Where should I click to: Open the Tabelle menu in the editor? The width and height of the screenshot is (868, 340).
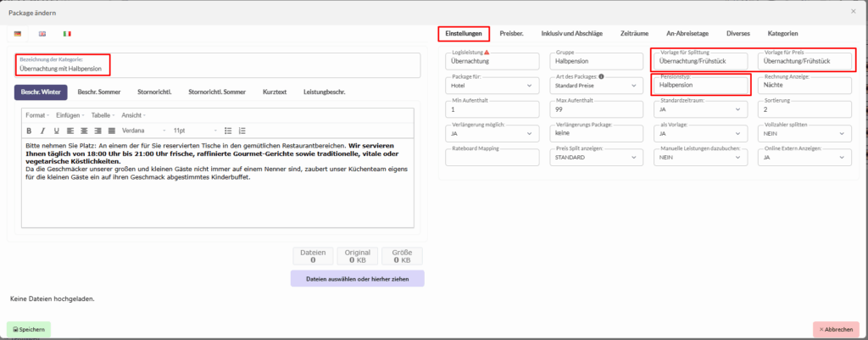tap(102, 115)
